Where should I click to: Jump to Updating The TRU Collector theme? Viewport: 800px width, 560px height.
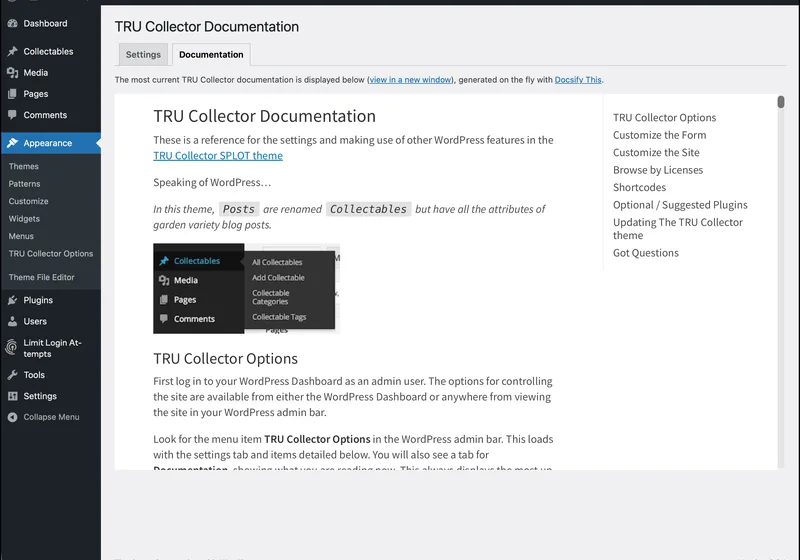pos(678,229)
